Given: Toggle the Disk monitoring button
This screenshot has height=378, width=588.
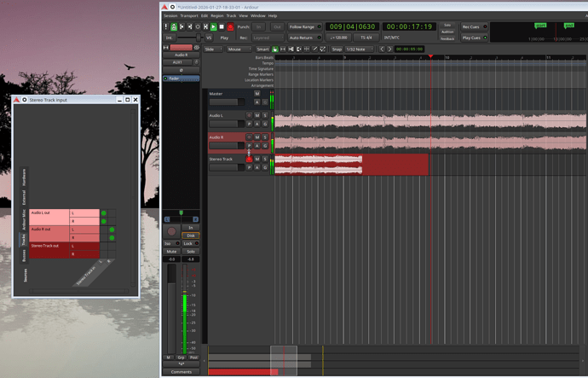Looking at the screenshot, I should [x=190, y=236].
